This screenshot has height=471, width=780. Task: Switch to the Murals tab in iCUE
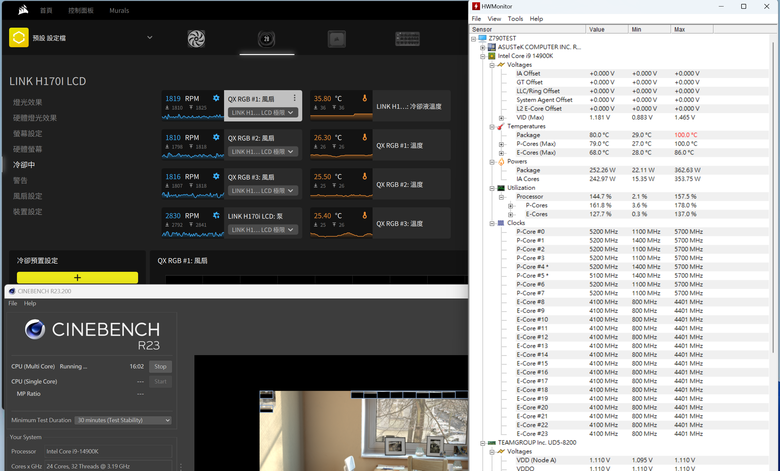pyautogui.click(x=119, y=10)
